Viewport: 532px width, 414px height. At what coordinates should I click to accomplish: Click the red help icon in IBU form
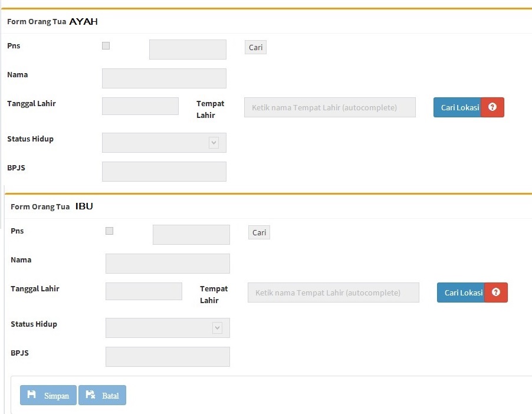(x=496, y=292)
